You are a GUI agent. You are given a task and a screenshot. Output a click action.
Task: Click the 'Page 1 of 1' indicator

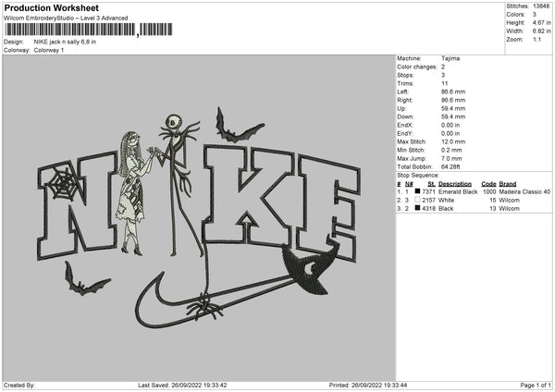[536, 385]
